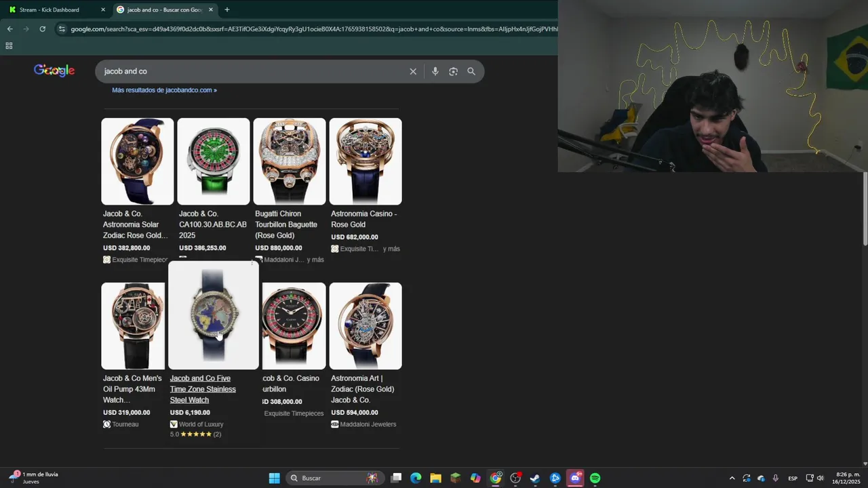Image resolution: width=868 pixels, height=488 pixels.
Task: Click the 5.0 star rating row
Action: (195, 434)
